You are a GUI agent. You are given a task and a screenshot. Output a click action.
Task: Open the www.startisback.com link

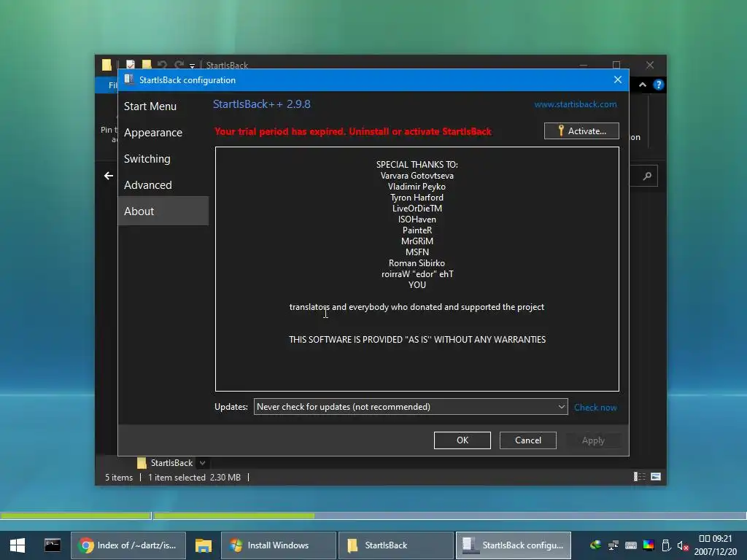pos(575,104)
